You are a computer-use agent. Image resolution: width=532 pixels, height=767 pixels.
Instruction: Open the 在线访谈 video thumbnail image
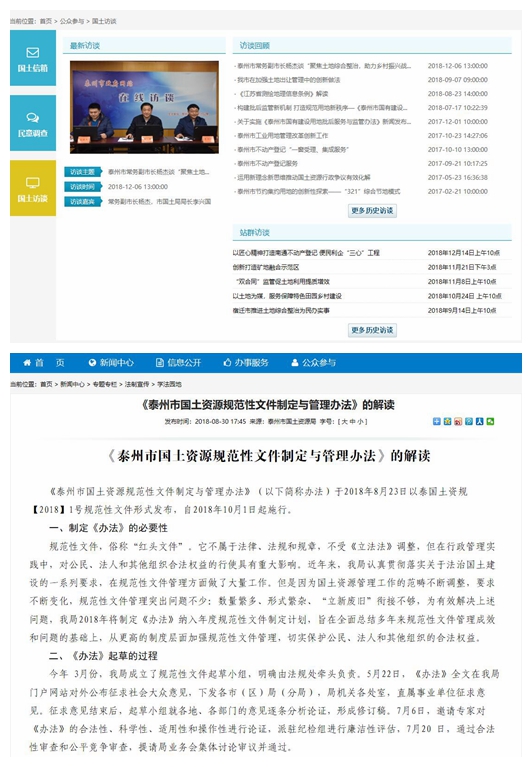tap(144, 107)
